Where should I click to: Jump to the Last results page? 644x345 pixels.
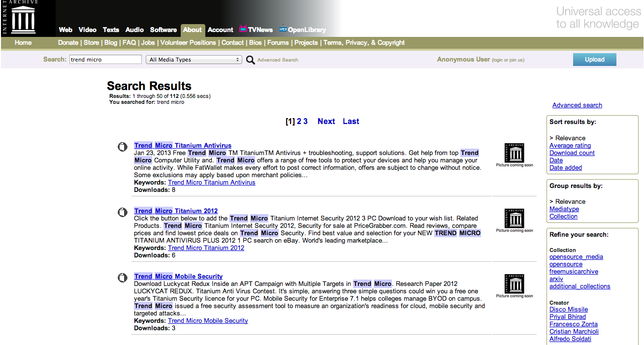[x=351, y=122]
